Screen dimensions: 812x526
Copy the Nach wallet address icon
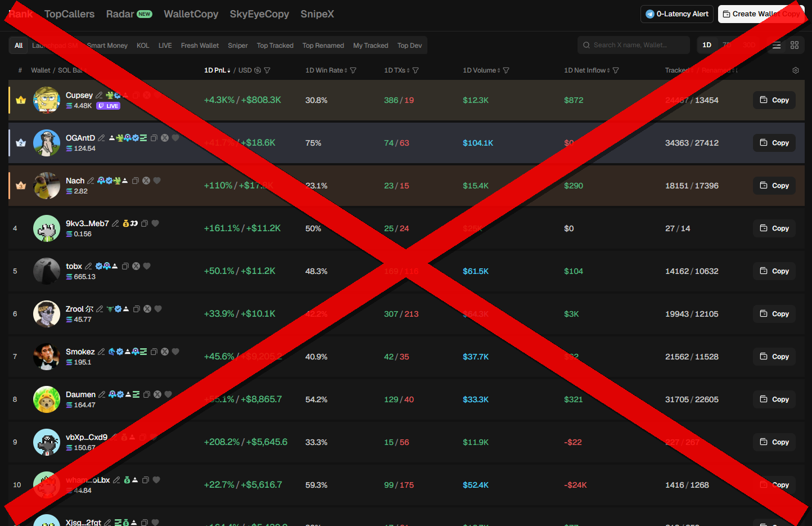(x=135, y=181)
